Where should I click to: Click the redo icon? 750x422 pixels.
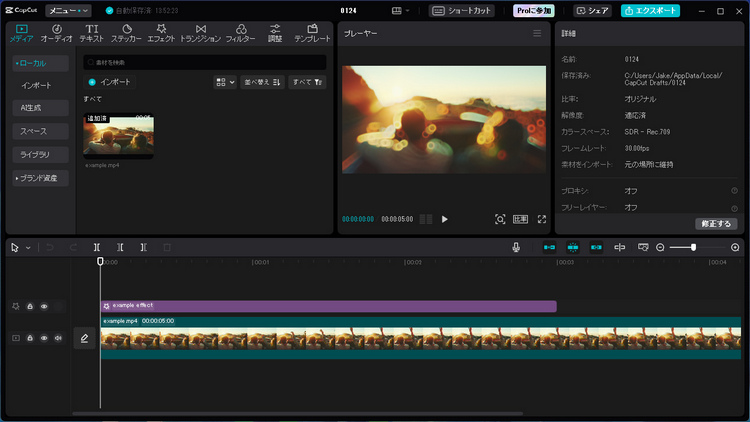pos(73,247)
